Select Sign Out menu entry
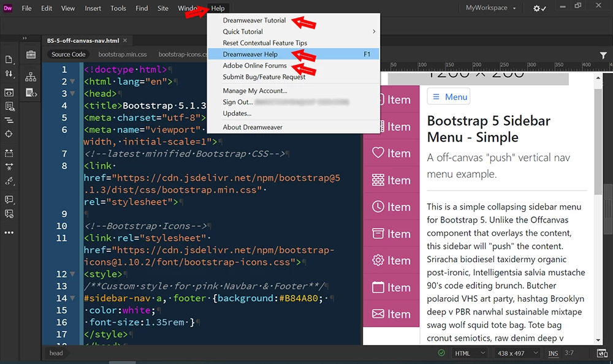The width and height of the screenshot is (613, 364). point(293,102)
